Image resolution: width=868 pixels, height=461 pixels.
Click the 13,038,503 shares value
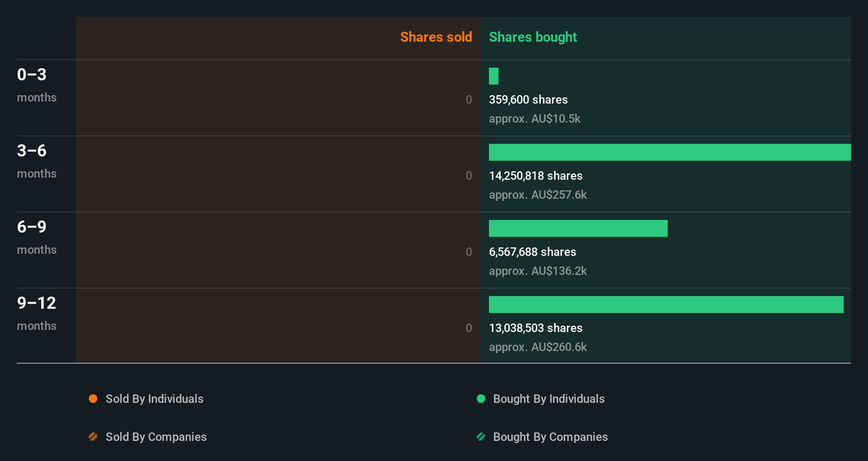tap(535, 328)
